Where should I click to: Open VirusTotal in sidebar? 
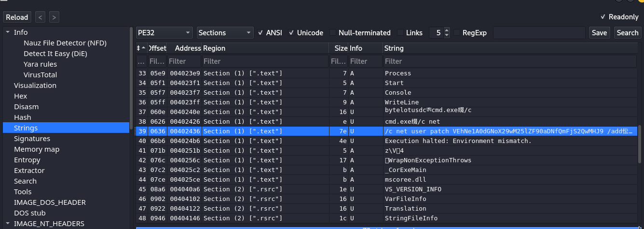[40, 75]
